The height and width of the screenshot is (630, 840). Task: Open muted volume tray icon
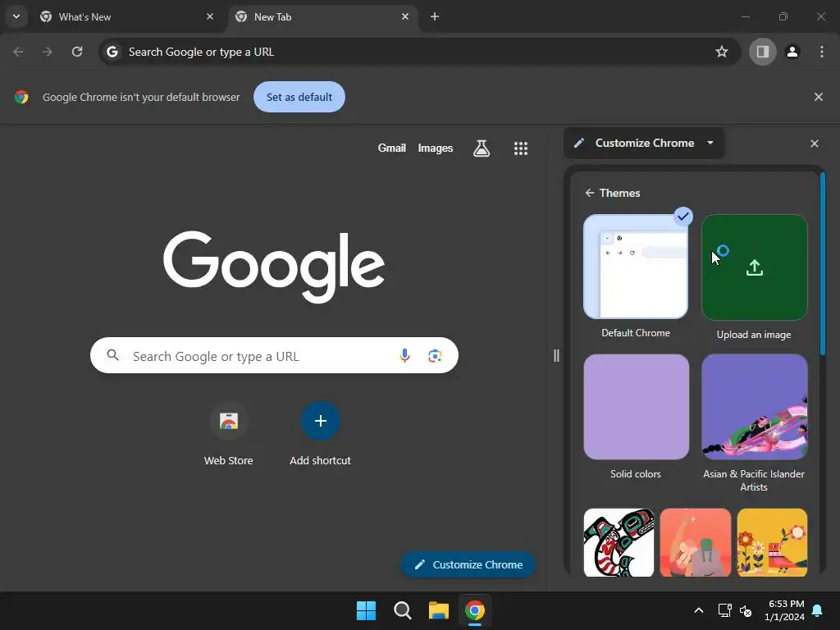point(746,610)
